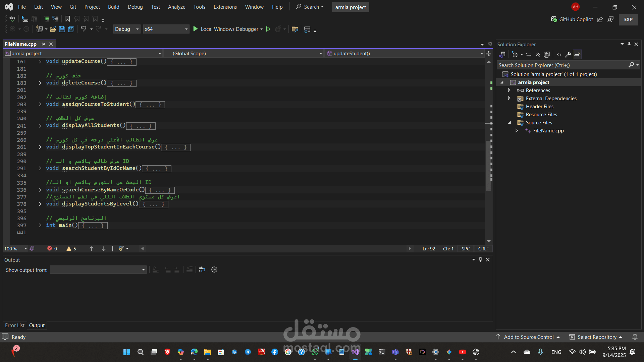The width and height of the screenshot is (644, 362).
Task: Open Properties wrench in Solution Explorer
Action: (x=568, y=55)
